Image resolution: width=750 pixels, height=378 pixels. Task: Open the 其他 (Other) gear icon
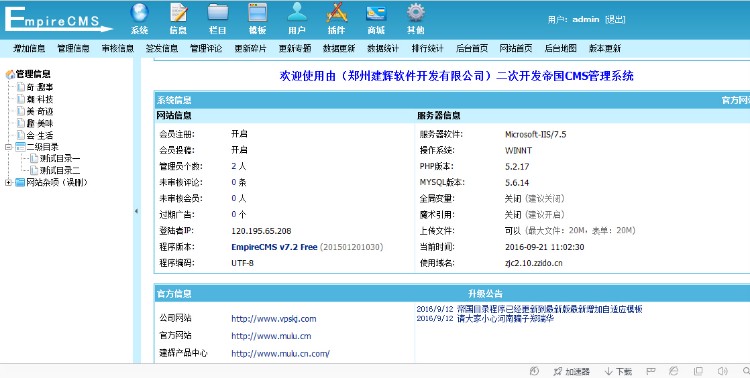(x=416, y=13)
